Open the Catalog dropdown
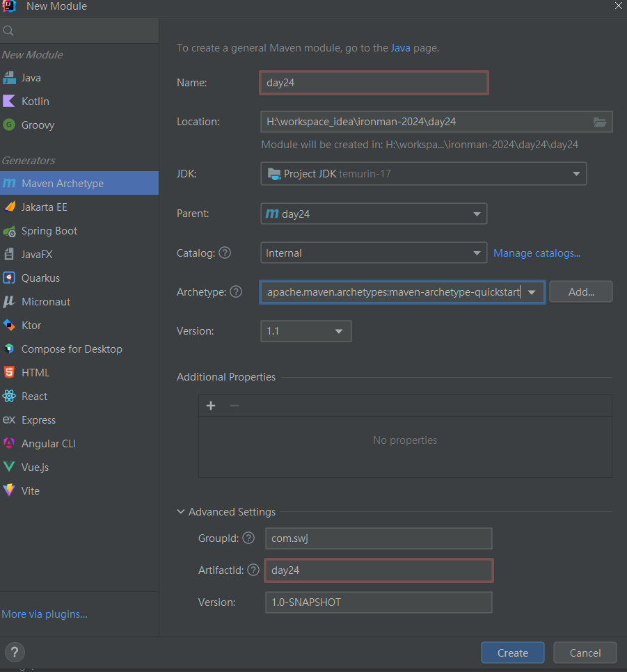Image resolution: width=627 pixels, height=672 pixels. click(x=374, y=253)
